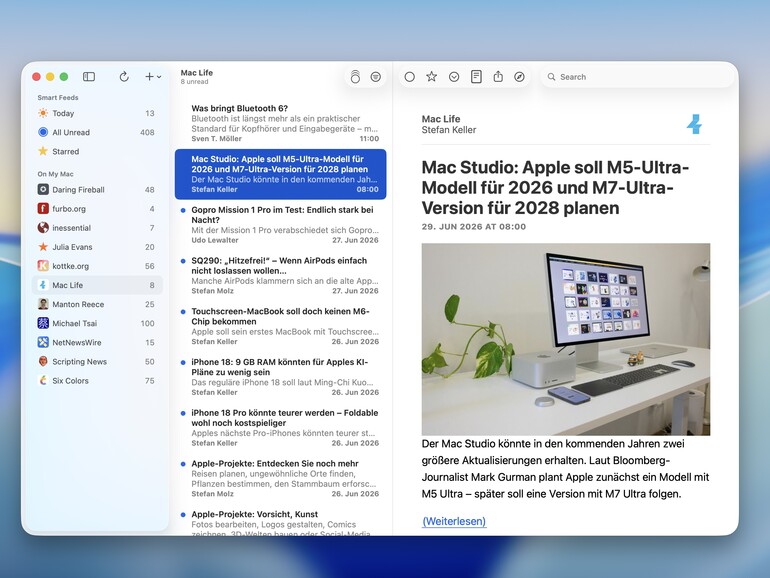Click the Mac Life lightning logo in article
The height and width of the screenshot is (578, 770).
point(694,124)
